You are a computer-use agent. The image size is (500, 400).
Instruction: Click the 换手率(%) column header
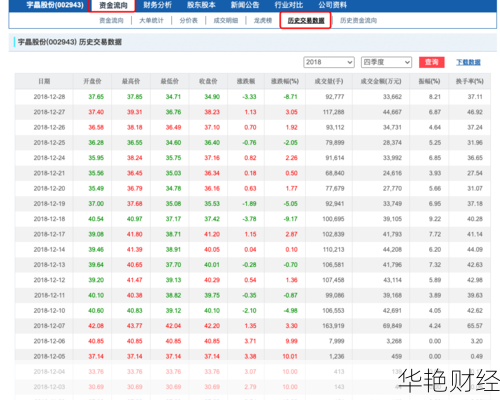click(x=470, y=81)
